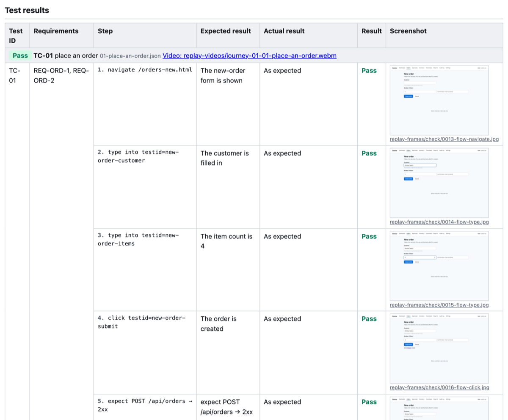Click 'As expected' in the customer step row
Screen dimensions: 508x420
pos(282,153)
